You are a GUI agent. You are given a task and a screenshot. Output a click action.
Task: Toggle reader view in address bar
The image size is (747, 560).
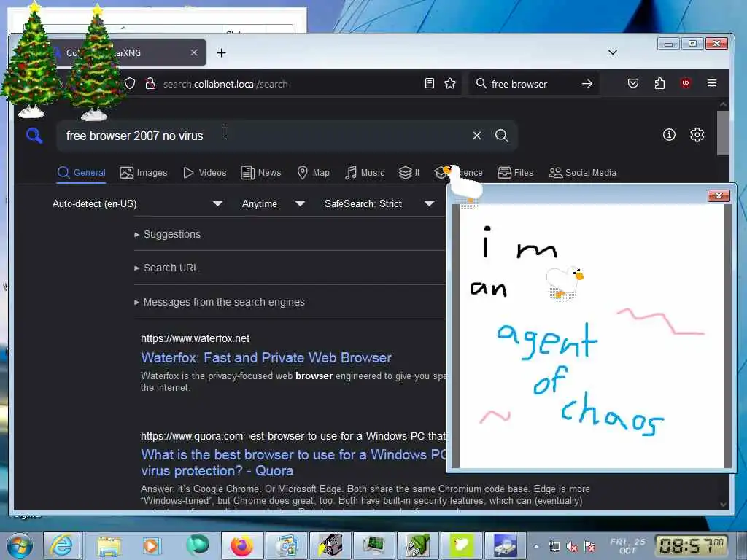(x=429, y=84)
